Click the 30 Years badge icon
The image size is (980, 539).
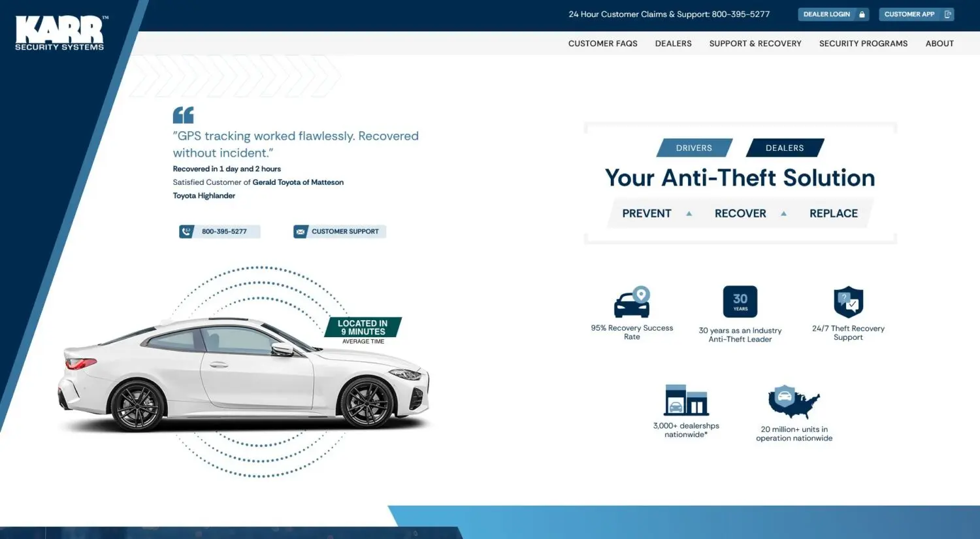740,302
